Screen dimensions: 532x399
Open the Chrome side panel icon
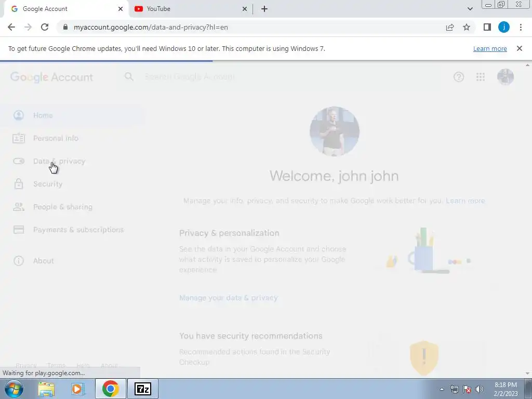pos(487,27)
